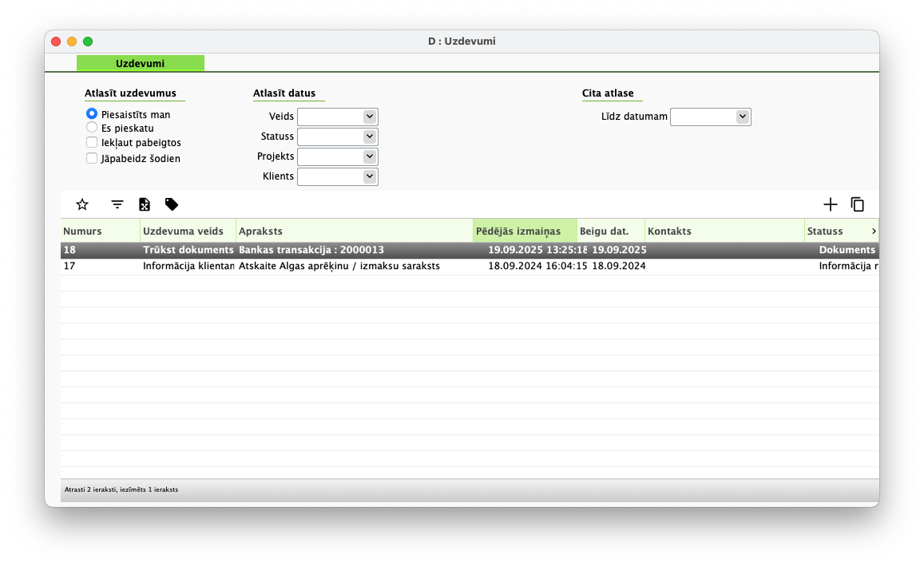924x566 pixels.
Task: Open the Projekts dropdown list
Action: pyautogui.click(x=369, y=156)
